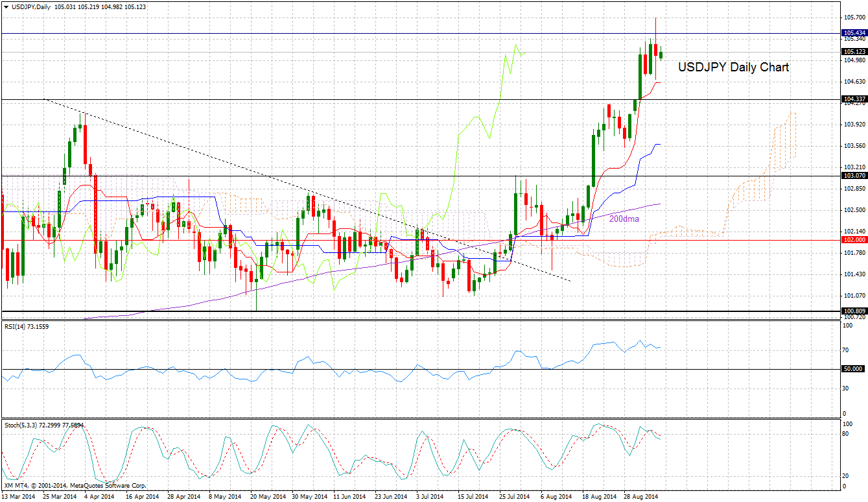Click the '4 Apr 2014' date label
868x502 pixels.
coord(100,497)
